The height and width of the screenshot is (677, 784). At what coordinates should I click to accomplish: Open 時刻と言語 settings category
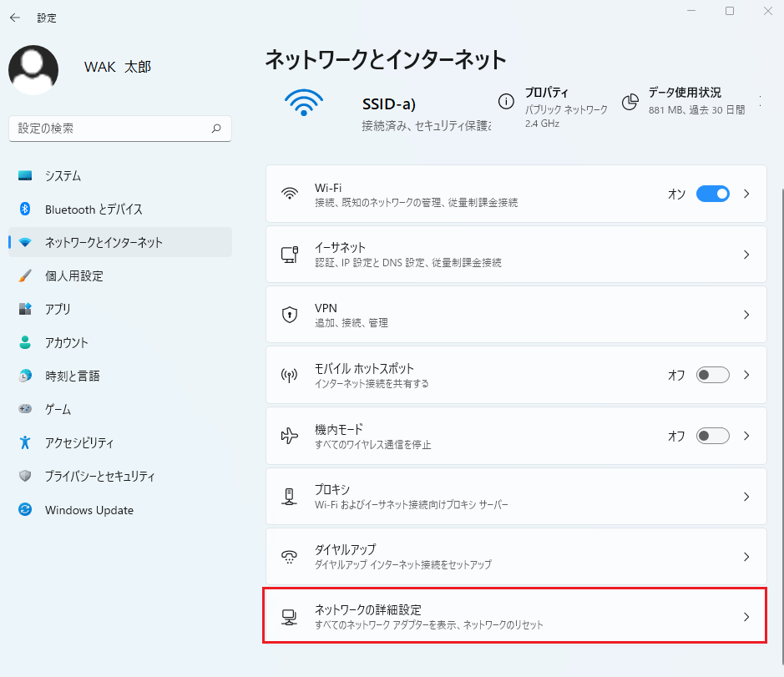point(120,376)
